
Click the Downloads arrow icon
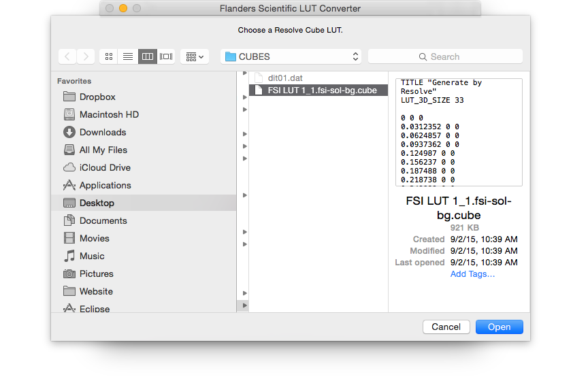[69, 132]
